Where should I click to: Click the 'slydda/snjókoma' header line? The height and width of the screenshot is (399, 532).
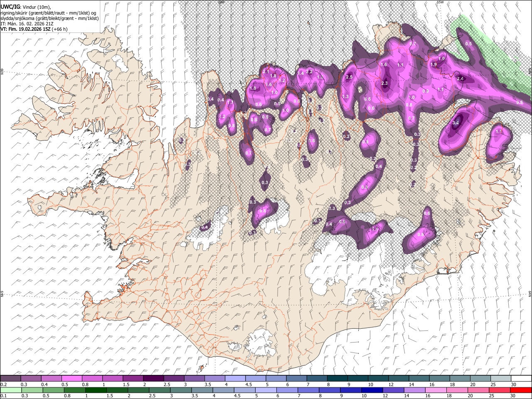tap(49, 18)
